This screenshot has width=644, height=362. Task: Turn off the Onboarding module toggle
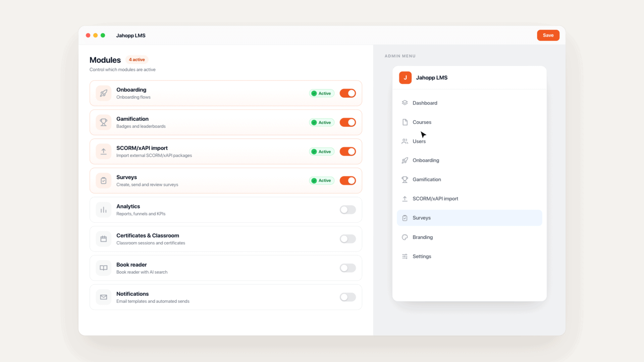347,93
